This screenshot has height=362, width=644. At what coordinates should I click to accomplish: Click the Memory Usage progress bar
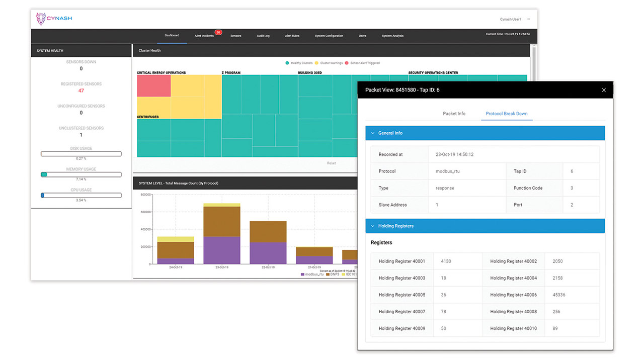[x=81, y=174]
